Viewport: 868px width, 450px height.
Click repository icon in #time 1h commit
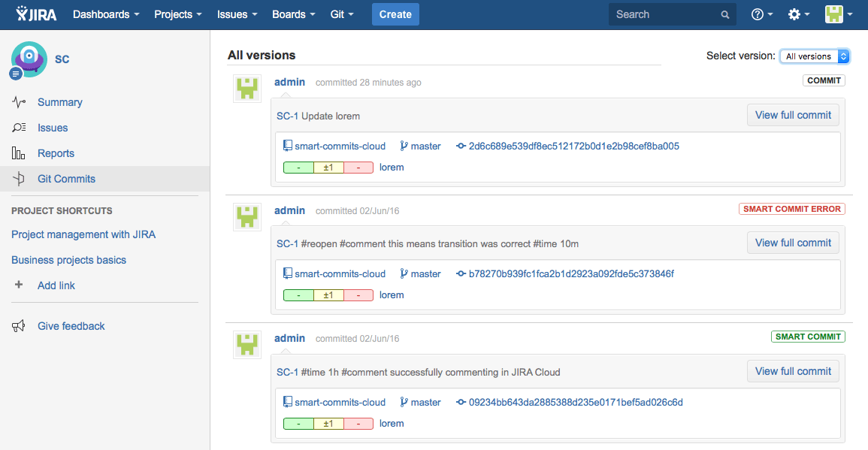click(x=287, y=402)
